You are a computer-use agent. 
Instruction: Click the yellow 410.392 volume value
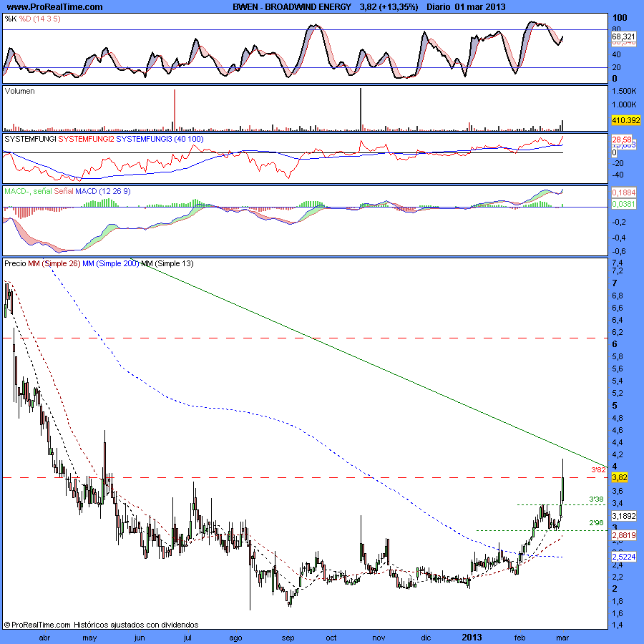click(625, 120)
